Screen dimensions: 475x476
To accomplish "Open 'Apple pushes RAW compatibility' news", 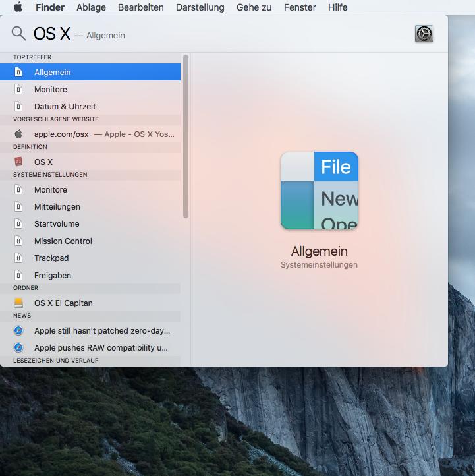I will pos(90,347).
